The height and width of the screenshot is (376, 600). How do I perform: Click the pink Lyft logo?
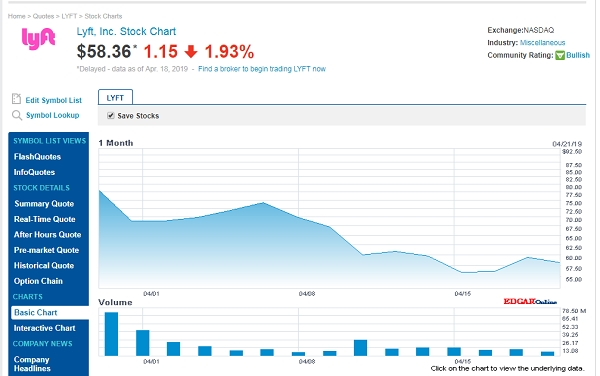[38, 39]
